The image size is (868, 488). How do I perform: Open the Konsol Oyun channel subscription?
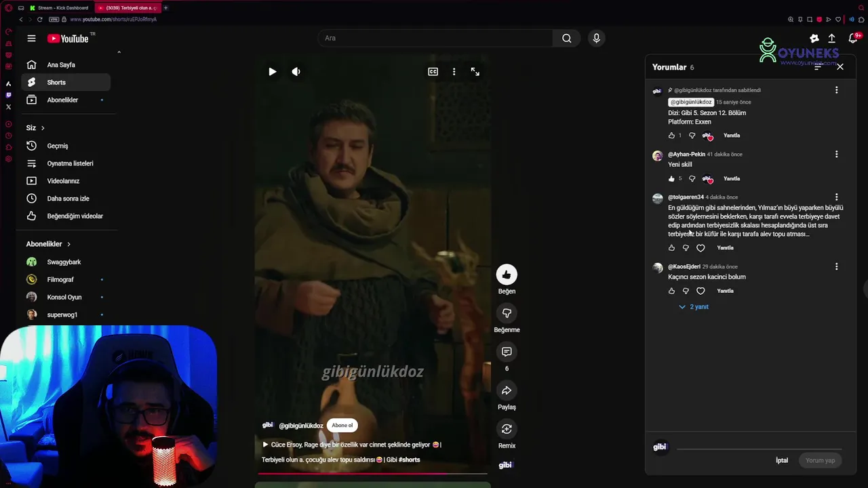click(65, 298)
